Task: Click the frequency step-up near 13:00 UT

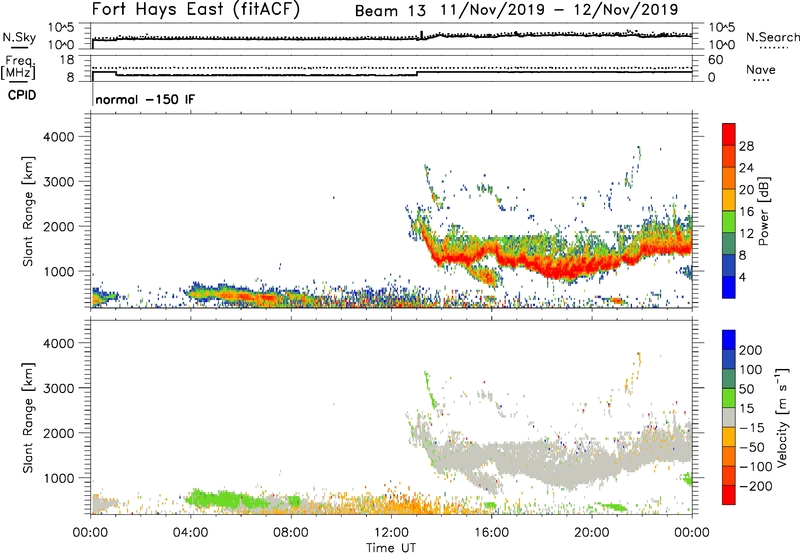Action: tap(417, 73)
